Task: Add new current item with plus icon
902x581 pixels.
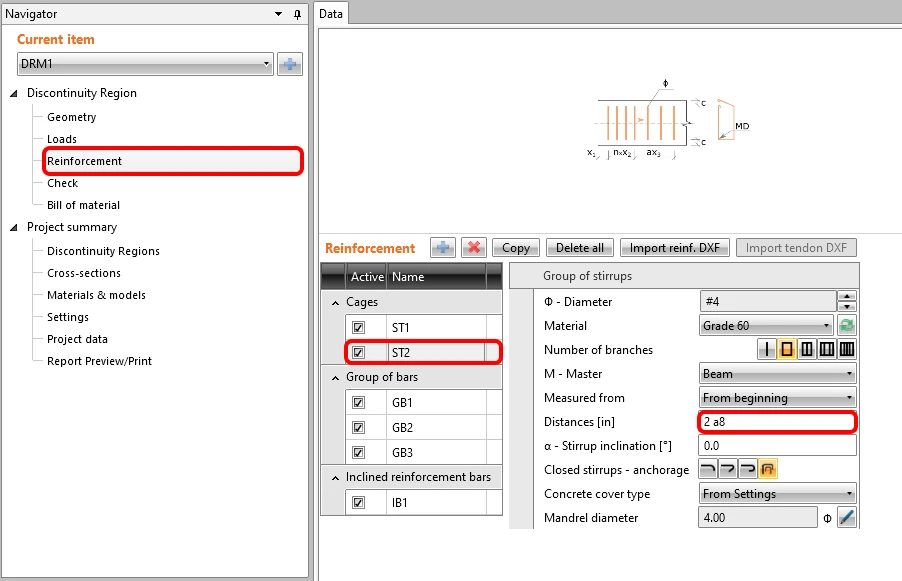Action: click(290, 64)
